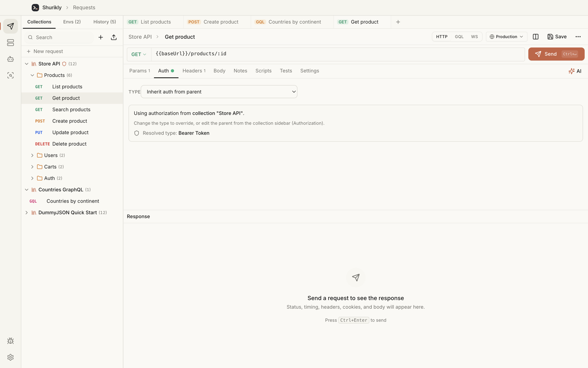588x368 pixels.
Task: Click Store API breadcrumb link
Action: click(x=140, y=37)
